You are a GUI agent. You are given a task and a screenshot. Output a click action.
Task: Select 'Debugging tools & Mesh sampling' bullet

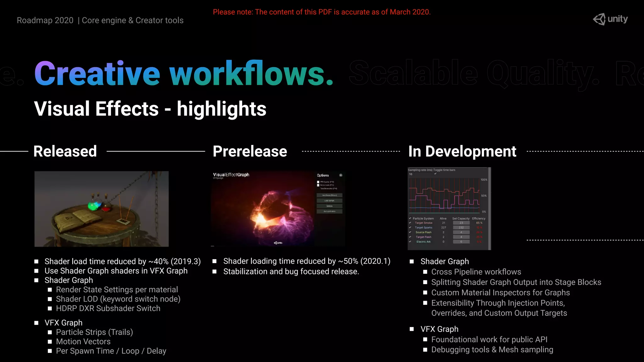[x=492, y=350]
